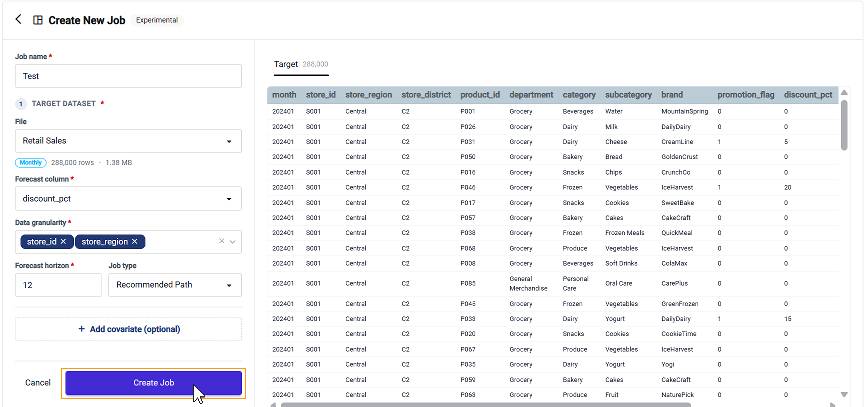Viewport: 868px width, 407px height.
Task: Click the subcategory column header
Action: (628, 95)
